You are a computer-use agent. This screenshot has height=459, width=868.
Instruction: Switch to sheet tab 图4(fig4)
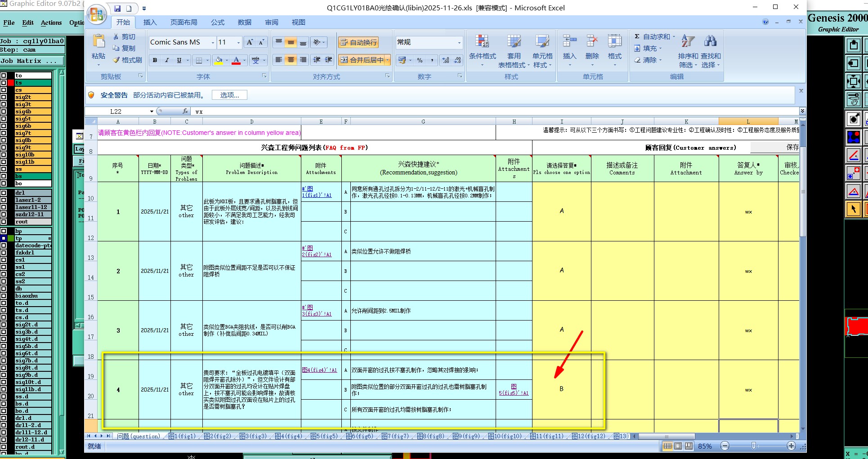coord(289,436)
